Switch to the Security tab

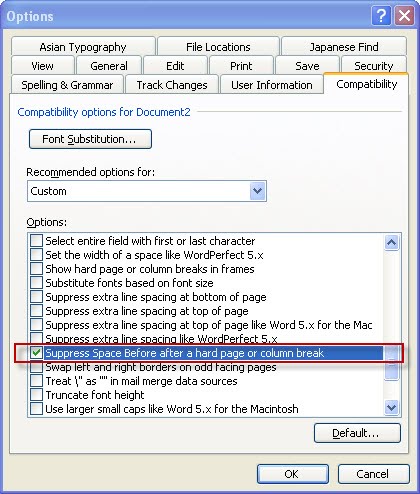(374, 66)
